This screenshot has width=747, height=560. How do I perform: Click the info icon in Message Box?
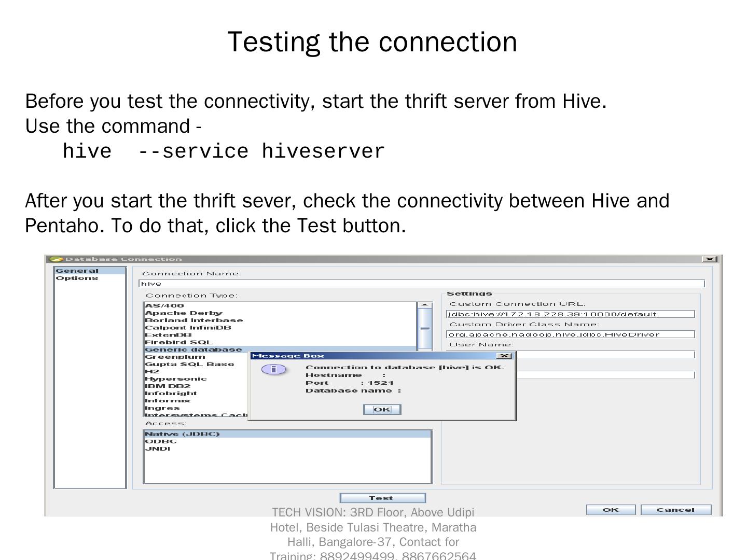273,369
